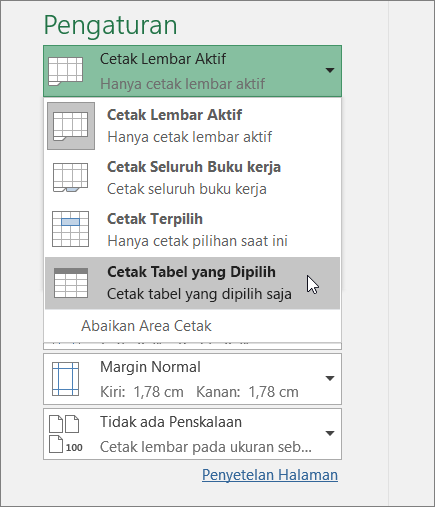Click the print selection grid icon
Screen dimensions: 435x507
coord(70,229)
